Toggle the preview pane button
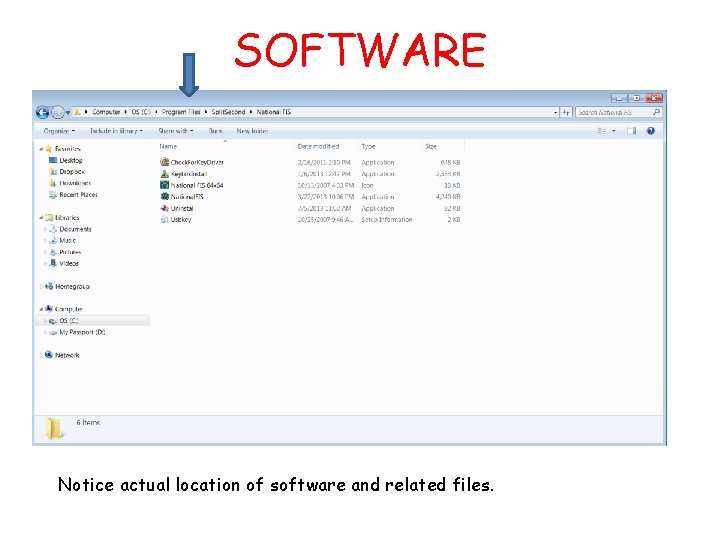Image resolution: width=720 pixels, height=540 pixels. tap(632, 131)
